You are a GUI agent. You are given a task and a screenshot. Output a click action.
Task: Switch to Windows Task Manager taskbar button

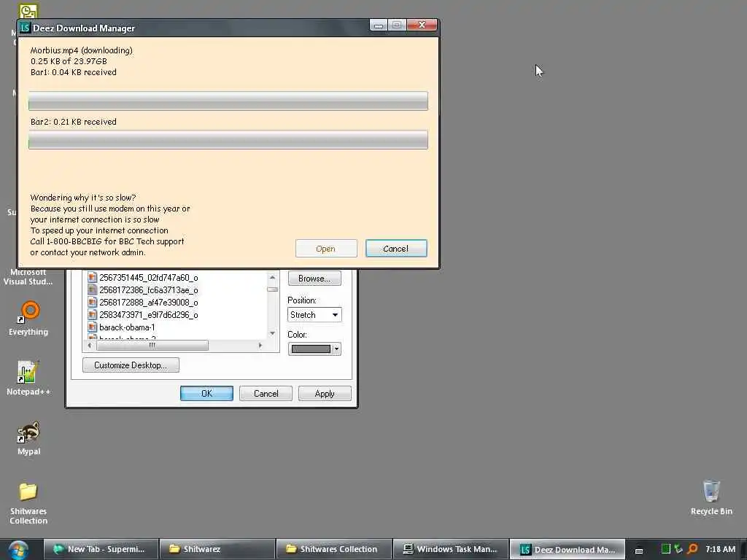point(451,549)
